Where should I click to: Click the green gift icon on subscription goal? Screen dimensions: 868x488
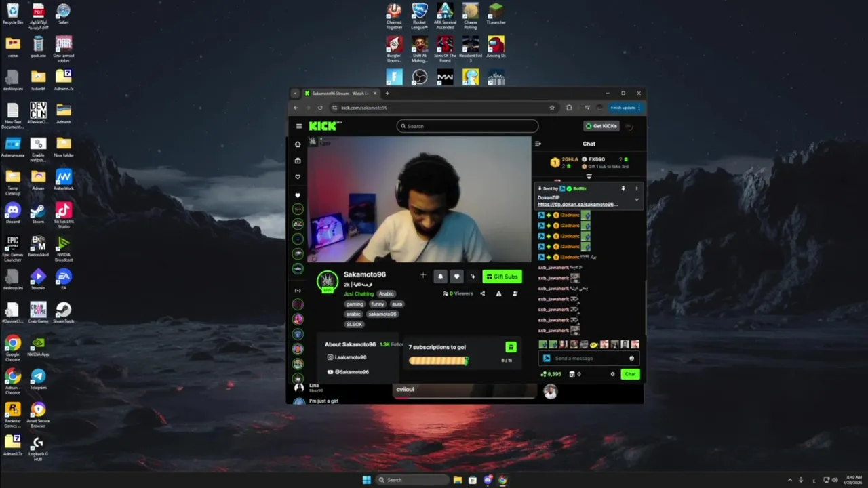511,347
